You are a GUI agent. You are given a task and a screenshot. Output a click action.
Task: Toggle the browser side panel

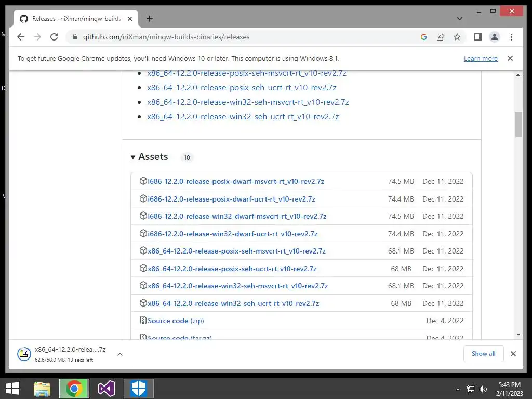coord(478,37)
